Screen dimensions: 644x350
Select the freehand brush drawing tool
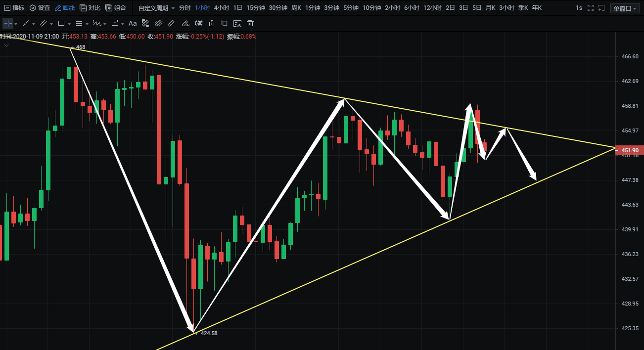(185, 24)
